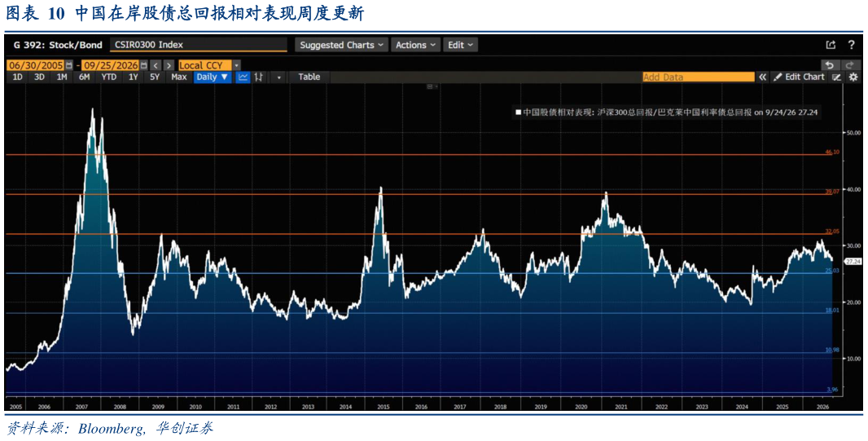Undo the last chart change
This screenshot has width=868, height=441.
[830, 65]
